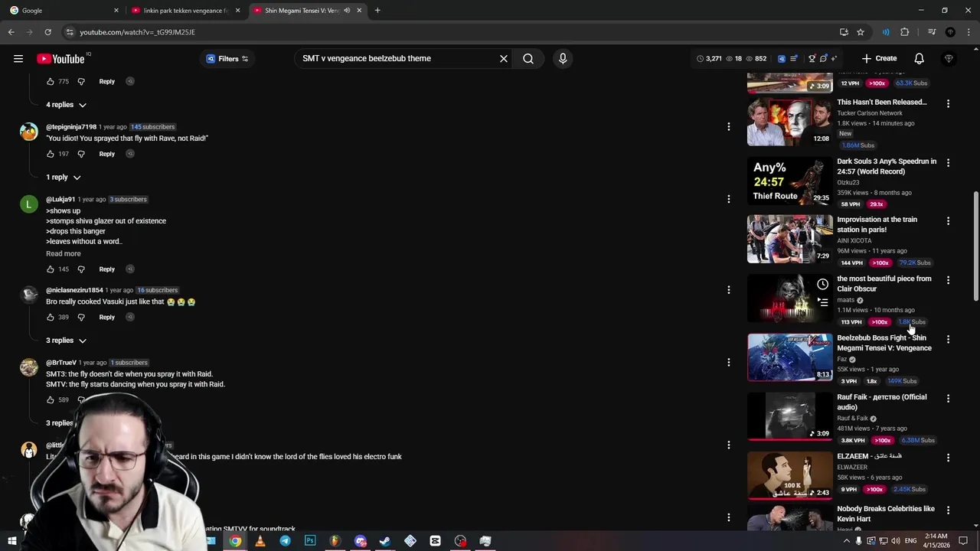Screen dimensions: 980x551
Task: Open the Improvisation at the train station video title
Action: point(877,224)
